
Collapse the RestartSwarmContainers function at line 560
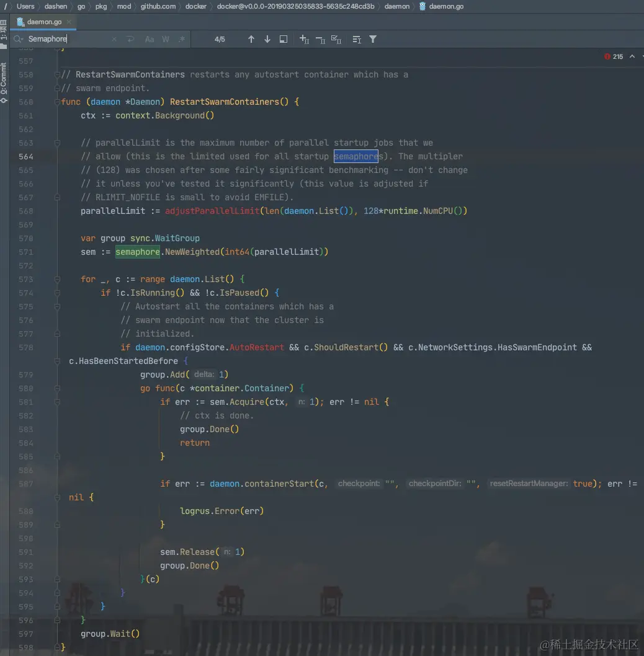click(x=57, y=102)
